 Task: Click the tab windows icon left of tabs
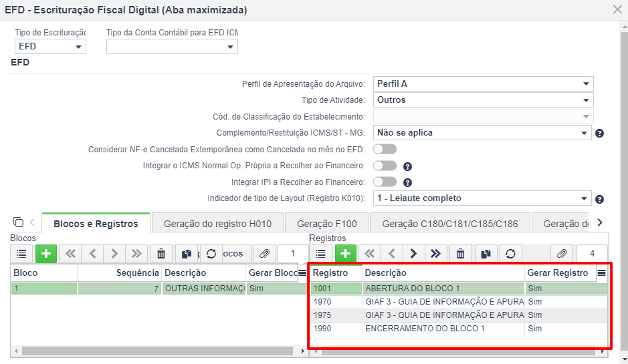(18, 222)
